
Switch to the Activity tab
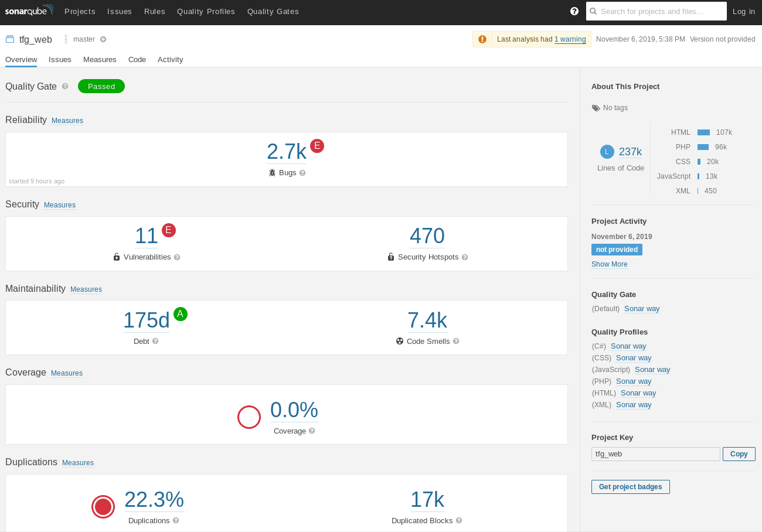coord(171,60)
